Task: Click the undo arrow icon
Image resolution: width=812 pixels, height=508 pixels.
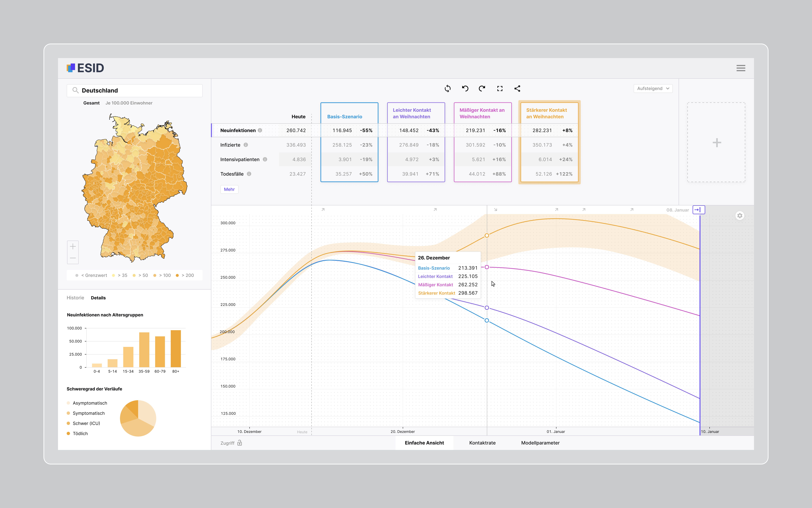Action: pyautogui.click(x=465, y=88)
